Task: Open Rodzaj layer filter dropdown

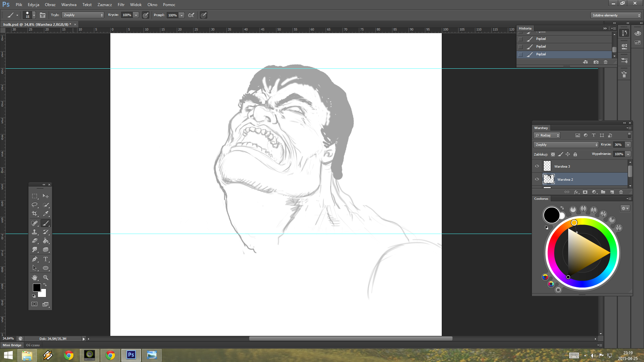Action: coord(547,135)
